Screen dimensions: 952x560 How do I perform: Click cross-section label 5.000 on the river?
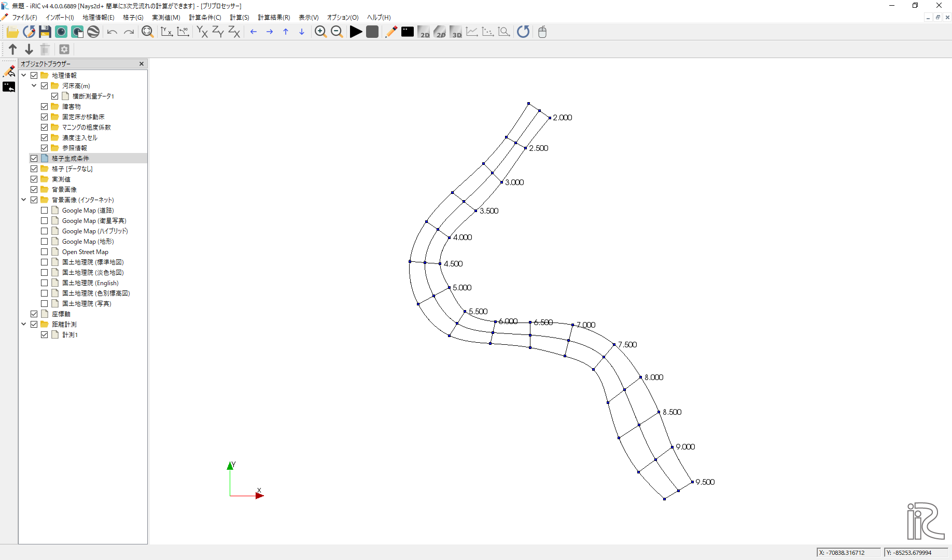point(462,287)
